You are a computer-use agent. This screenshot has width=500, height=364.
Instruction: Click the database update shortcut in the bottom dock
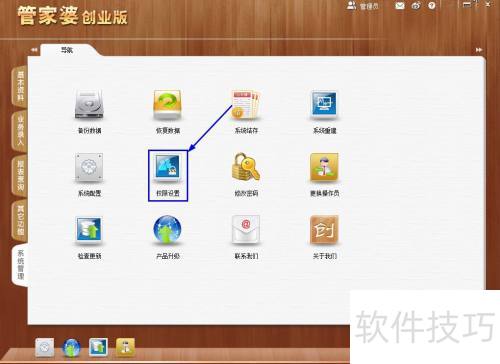pos(98,347)
